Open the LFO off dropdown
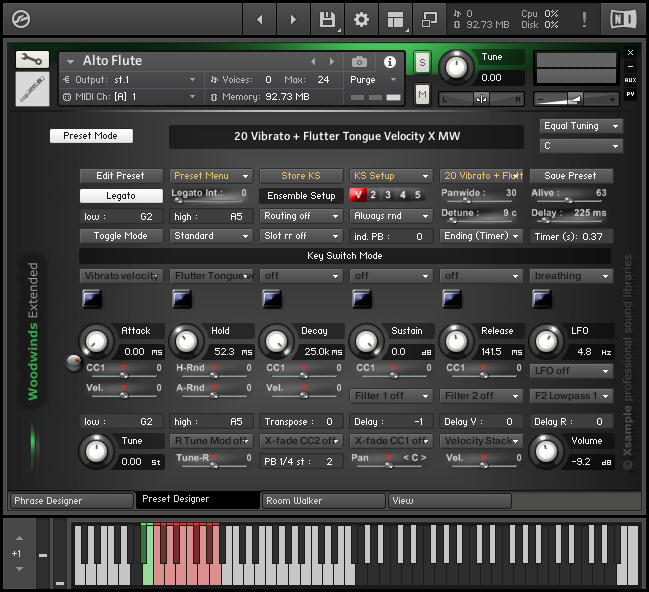 pos(571,371)
